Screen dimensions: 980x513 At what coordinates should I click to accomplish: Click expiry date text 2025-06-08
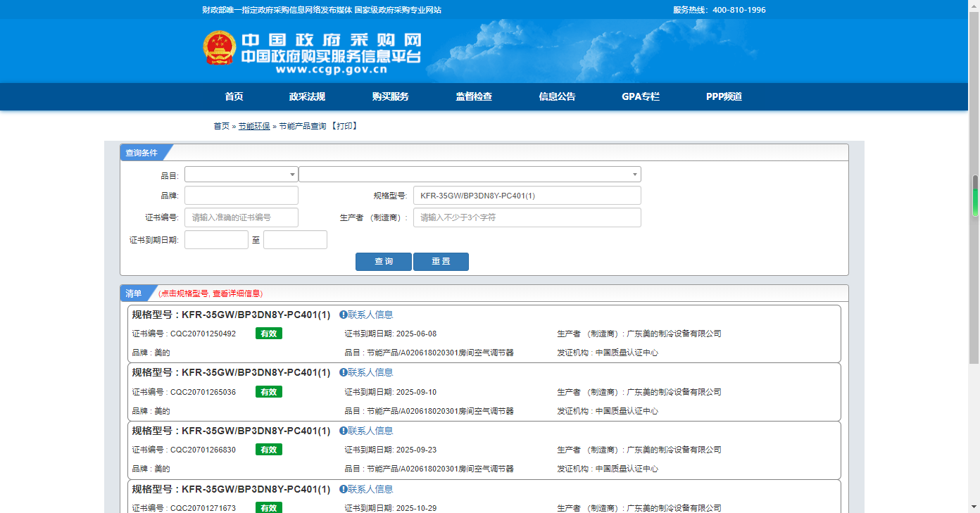click(416, 334)
